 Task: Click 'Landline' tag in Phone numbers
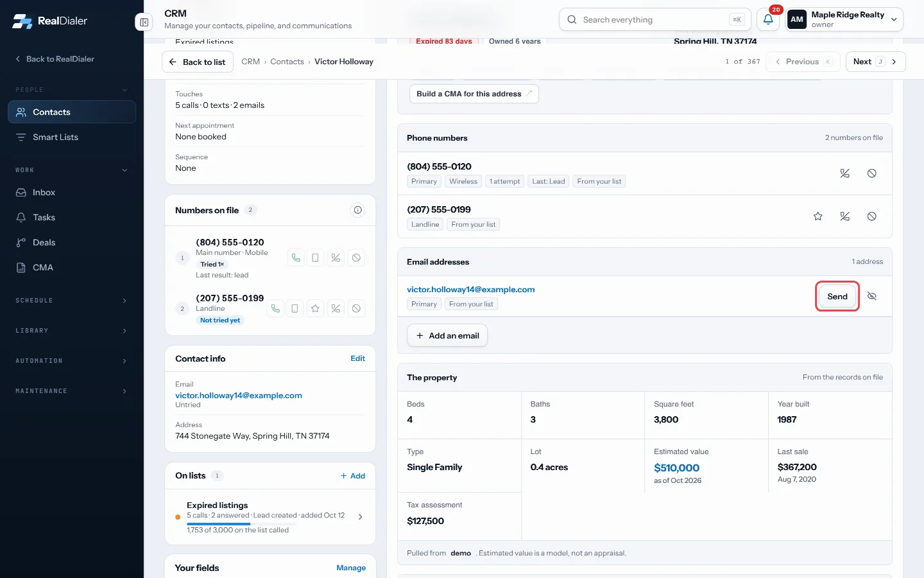[425, 225]
